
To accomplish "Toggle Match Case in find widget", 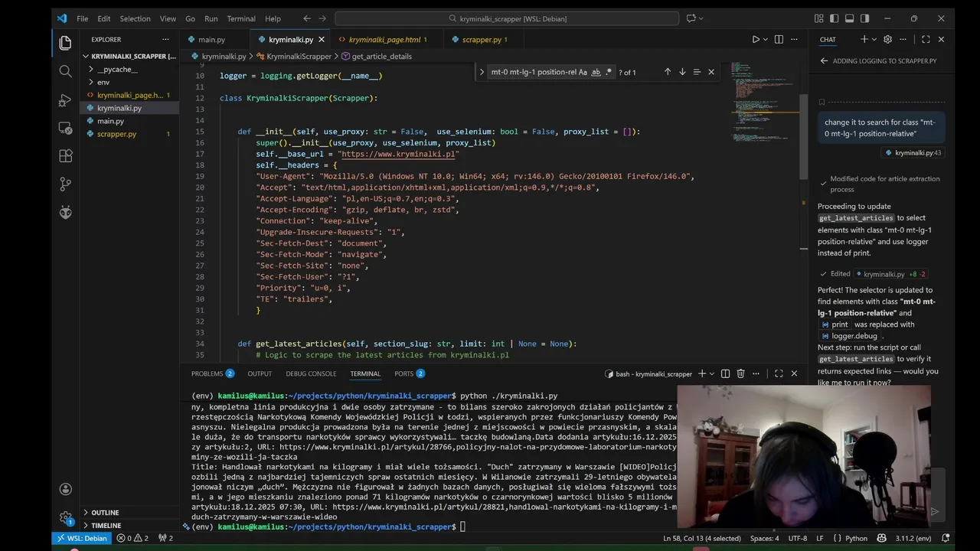I will pyautogui.click(x=583, y=72).
